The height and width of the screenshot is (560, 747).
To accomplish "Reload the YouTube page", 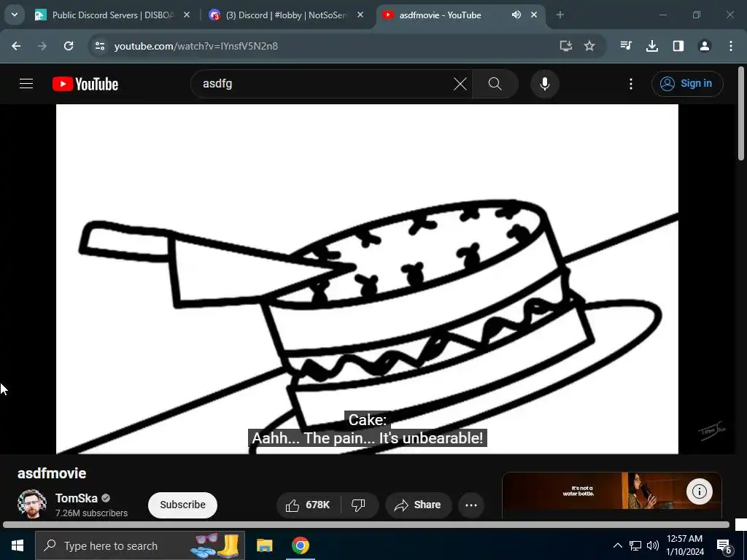I will (69, 46).
